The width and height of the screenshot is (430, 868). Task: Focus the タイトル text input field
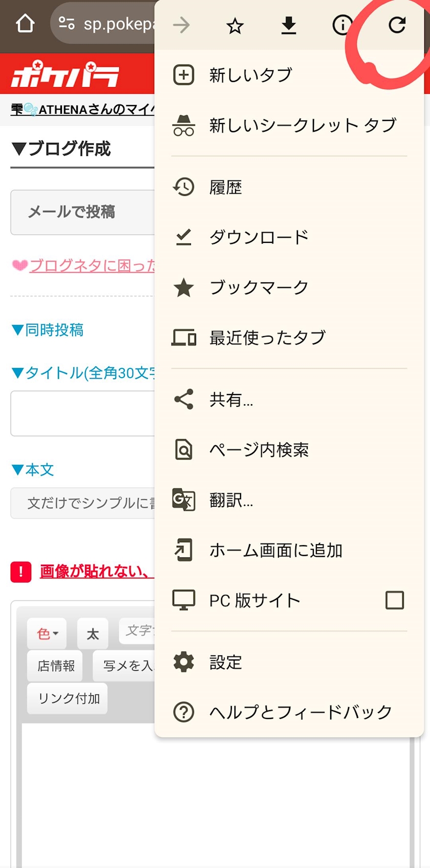pos(83,414)
